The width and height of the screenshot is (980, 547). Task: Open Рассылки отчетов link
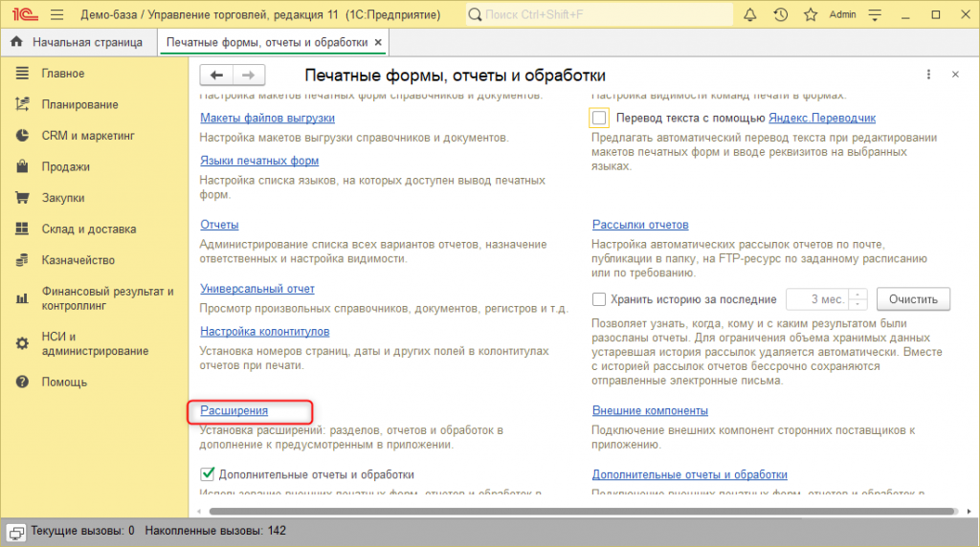coord(640,225)
